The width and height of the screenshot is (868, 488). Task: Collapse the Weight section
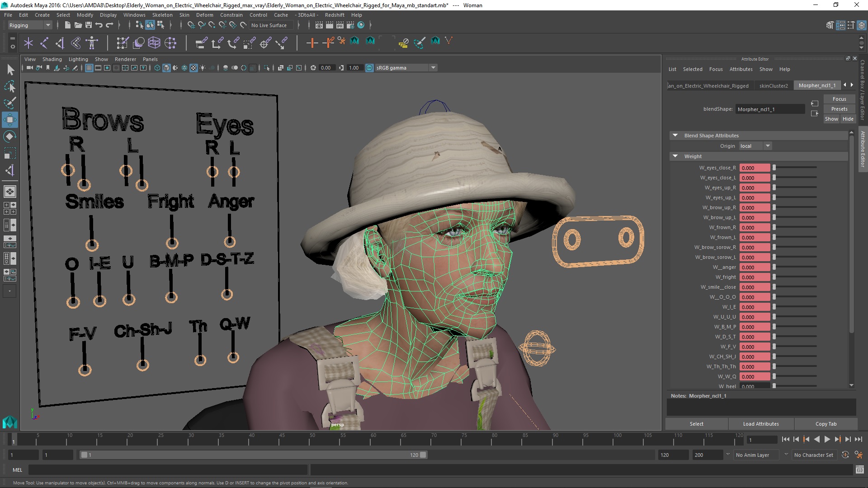click(675, 156)
